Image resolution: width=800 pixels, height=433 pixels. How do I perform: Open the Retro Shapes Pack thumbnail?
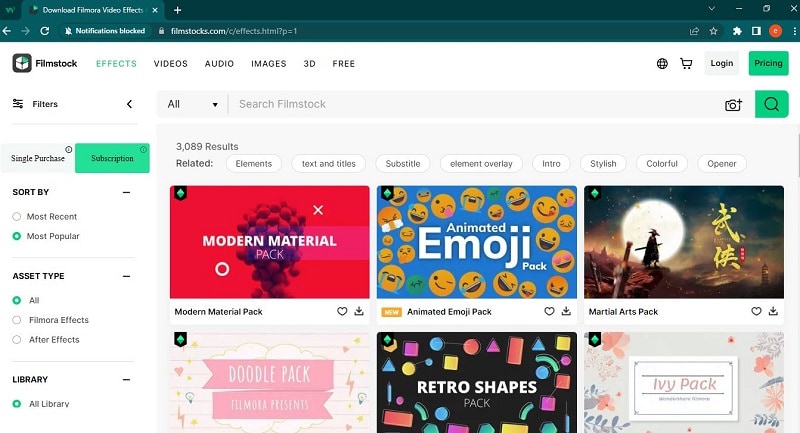(x=477, y=383)
